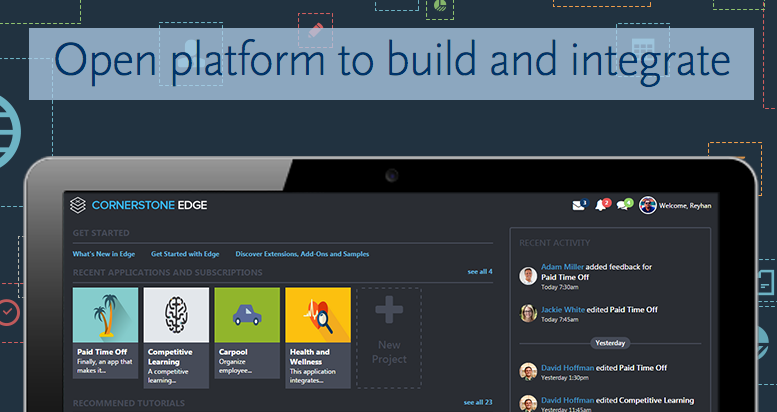Click the teal globe icon at left edge

[9, 131]
